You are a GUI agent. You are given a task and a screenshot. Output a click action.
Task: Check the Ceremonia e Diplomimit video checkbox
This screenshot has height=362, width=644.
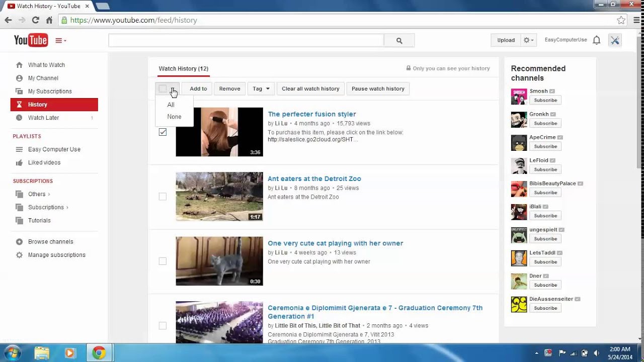click(163, 326)
